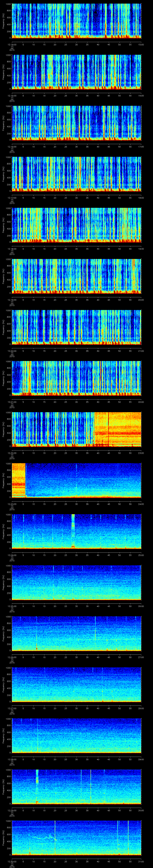Screen dimensions: 153x868
Task: Open the 12:25 spectrogram panel
Action: [x=76, y=582]
